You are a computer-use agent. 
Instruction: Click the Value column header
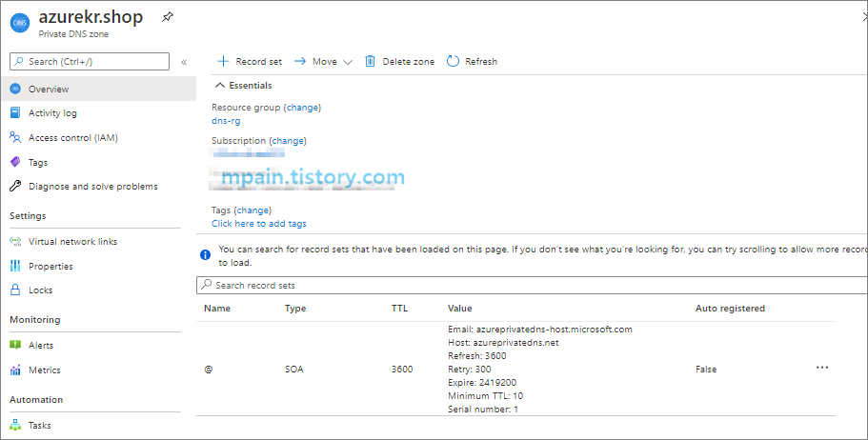click(x=459, y=309)
